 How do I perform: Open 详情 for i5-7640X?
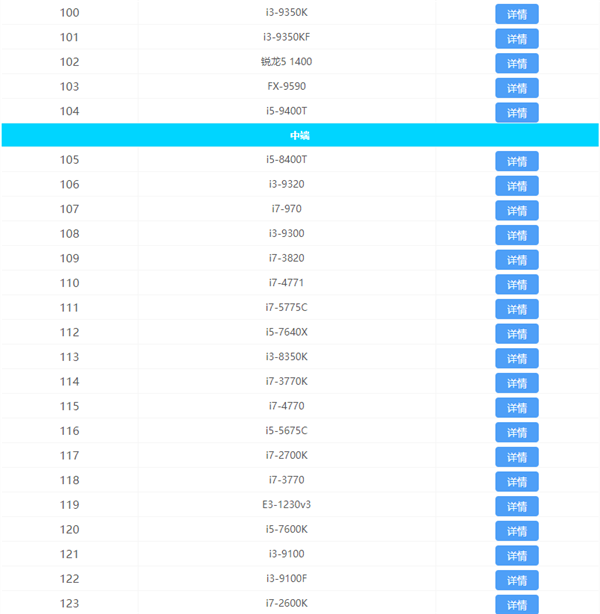pyautogui.click(x=516, y=334)
